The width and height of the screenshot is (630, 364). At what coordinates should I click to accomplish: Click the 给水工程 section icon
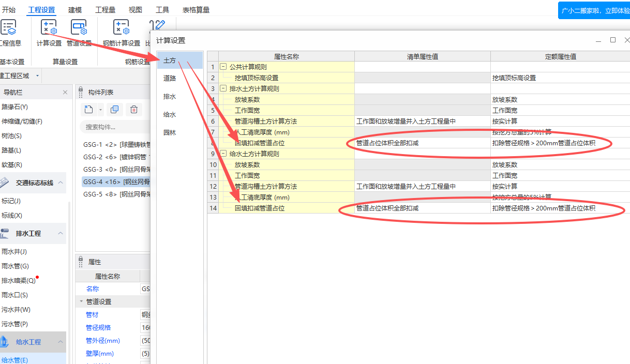(5, 342)
